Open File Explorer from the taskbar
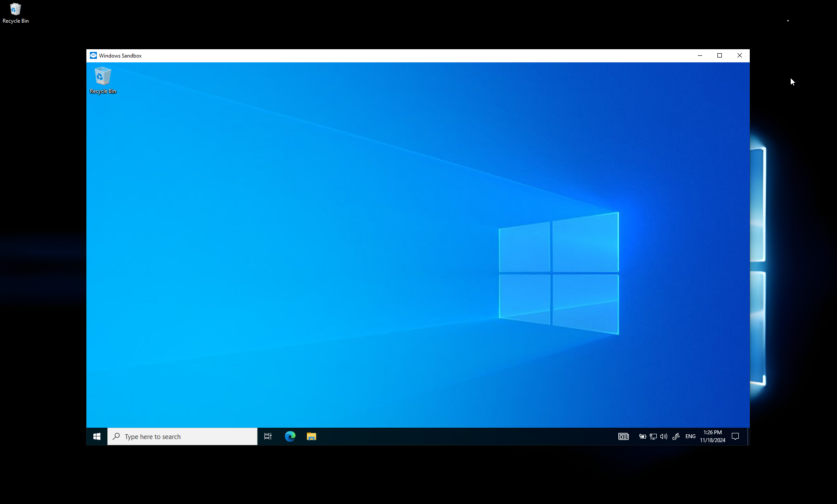Viewport: 837px width, 504px height. 311,436
